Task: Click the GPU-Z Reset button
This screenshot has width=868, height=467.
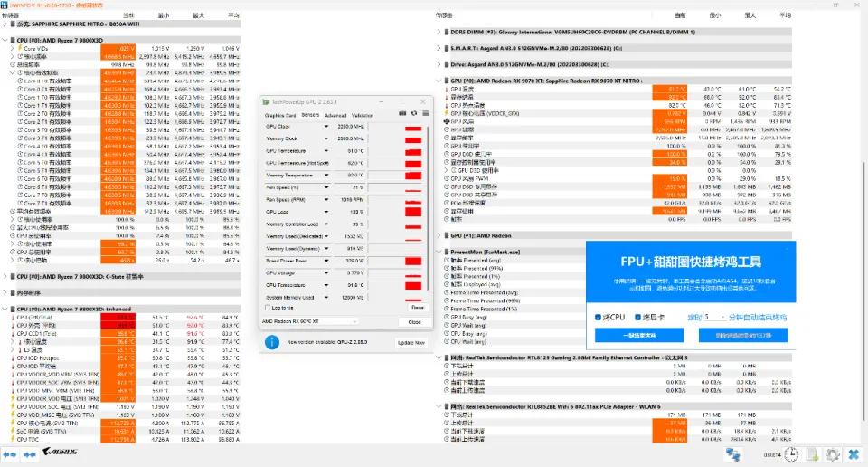Action: point(417,308)
